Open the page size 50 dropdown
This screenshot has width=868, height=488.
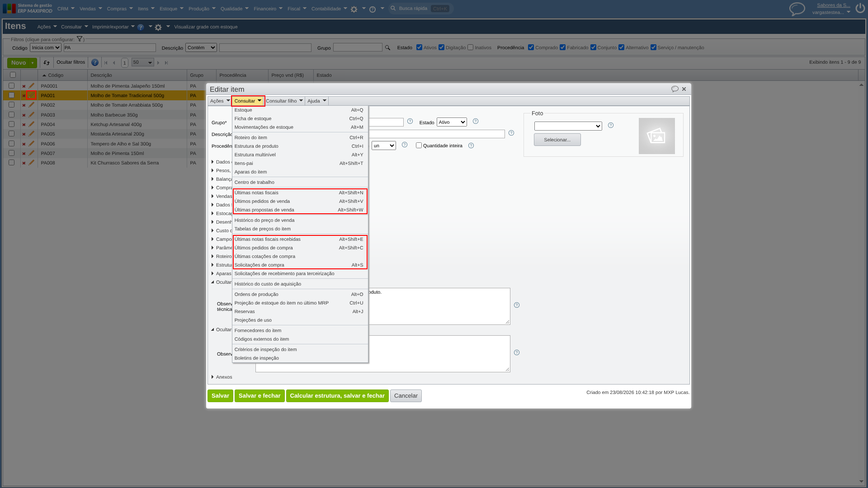point(143,62)
